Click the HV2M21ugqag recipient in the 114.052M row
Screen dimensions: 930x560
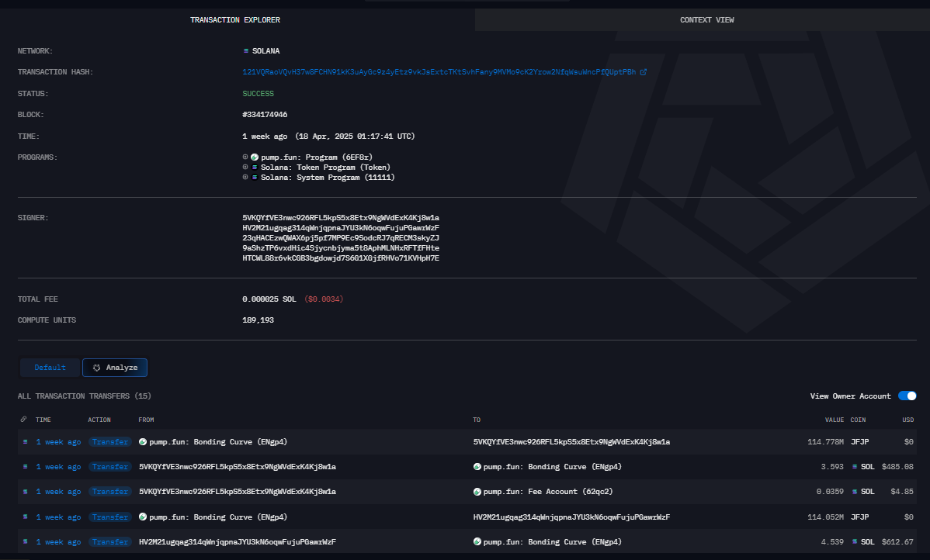tap(571, 517)
